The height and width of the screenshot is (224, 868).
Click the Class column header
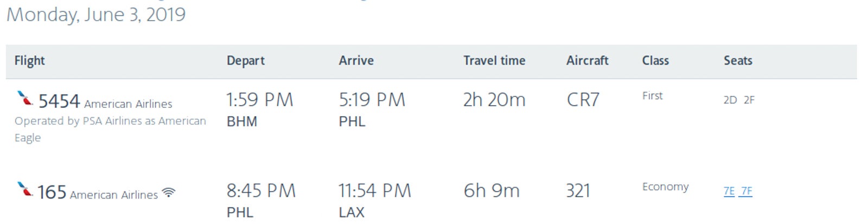pos(655,61)
